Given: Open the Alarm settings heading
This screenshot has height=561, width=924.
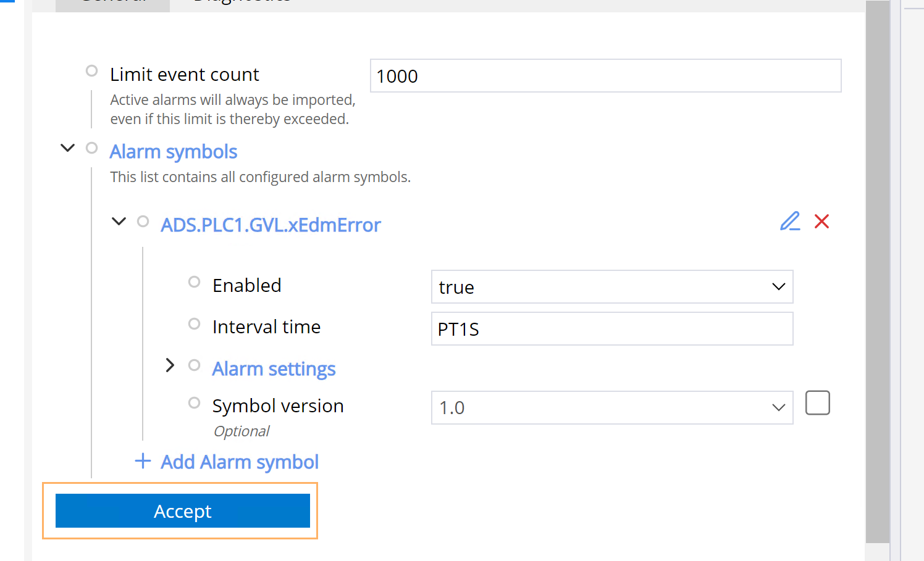Looking at the screenshot, I should [274, 369].
